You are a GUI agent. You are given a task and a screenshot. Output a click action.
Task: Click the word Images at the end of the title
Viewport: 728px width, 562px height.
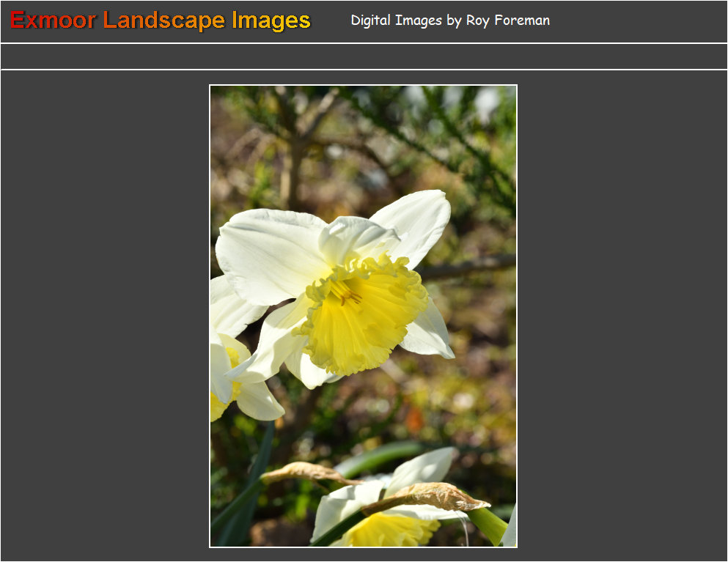271,21
